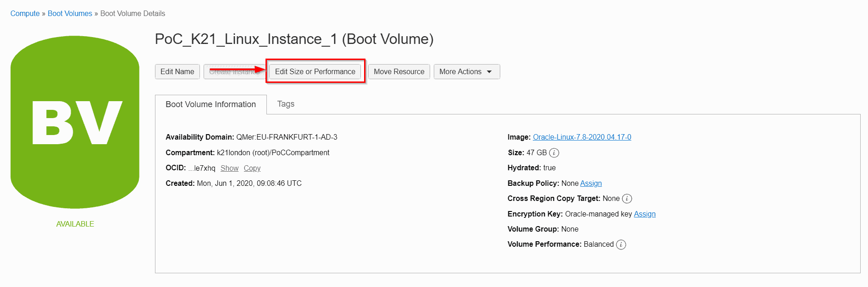Click the Cross Region Copy Target info icon

pyautogui.click(x=628, y=198)
